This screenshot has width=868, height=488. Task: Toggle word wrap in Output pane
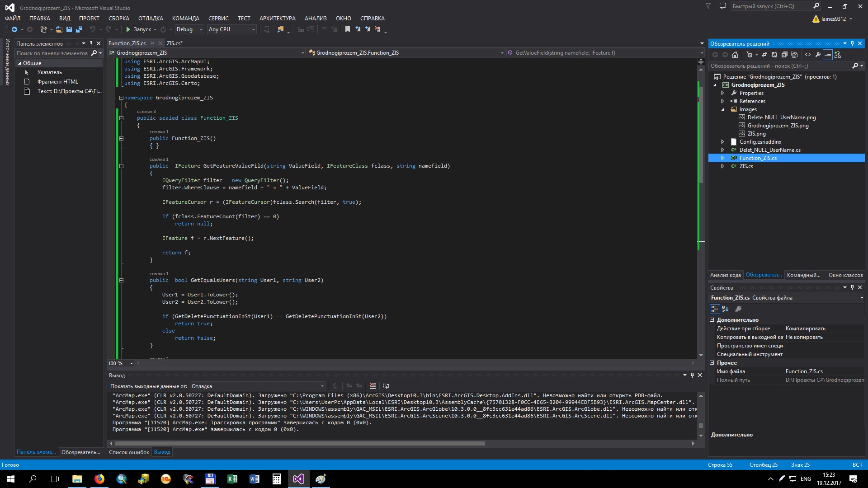[386, 386]
